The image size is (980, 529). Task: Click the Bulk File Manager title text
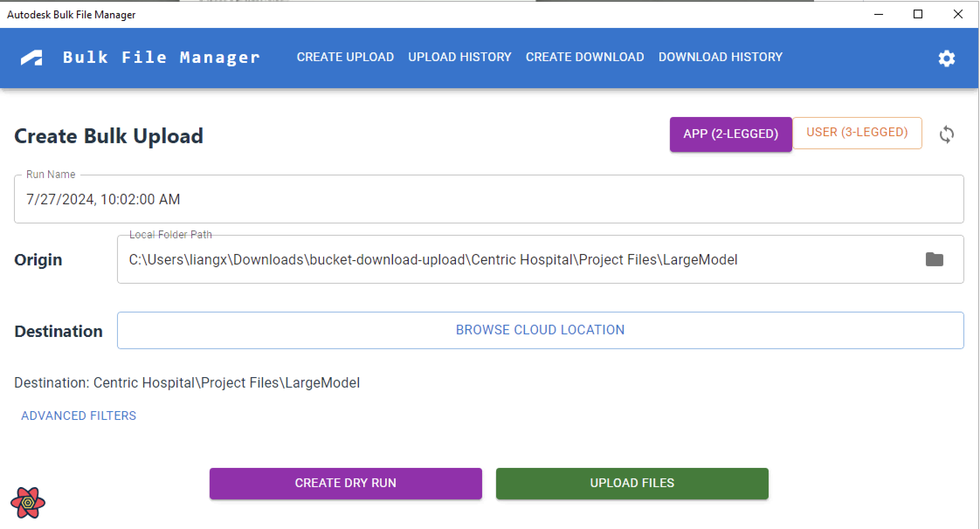pos(161,58)
